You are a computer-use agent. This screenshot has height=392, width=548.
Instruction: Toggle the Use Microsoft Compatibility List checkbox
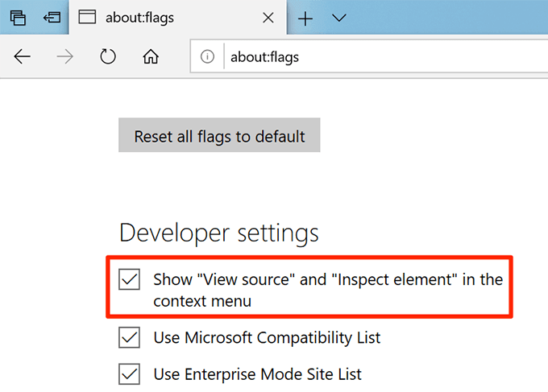[x=129, y=337]
